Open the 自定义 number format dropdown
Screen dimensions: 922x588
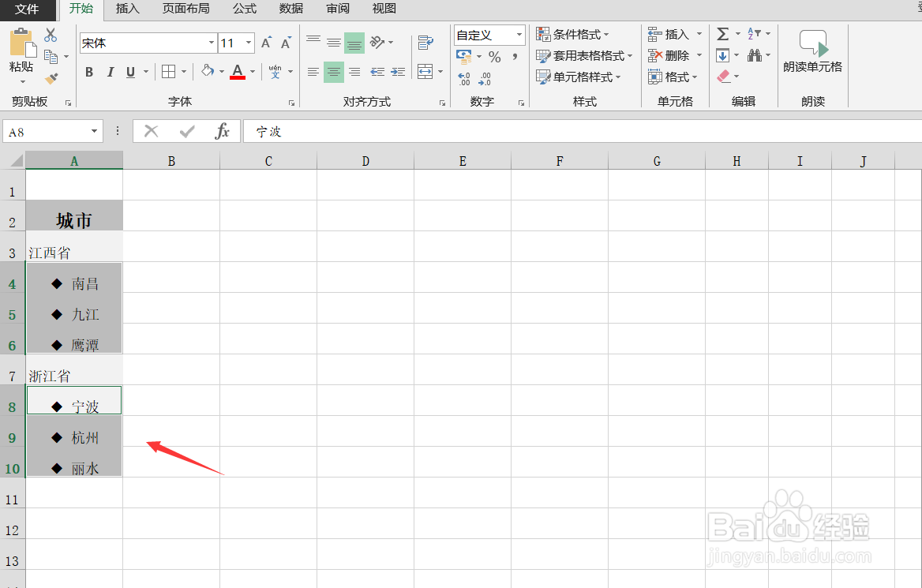tap(519, 36)
